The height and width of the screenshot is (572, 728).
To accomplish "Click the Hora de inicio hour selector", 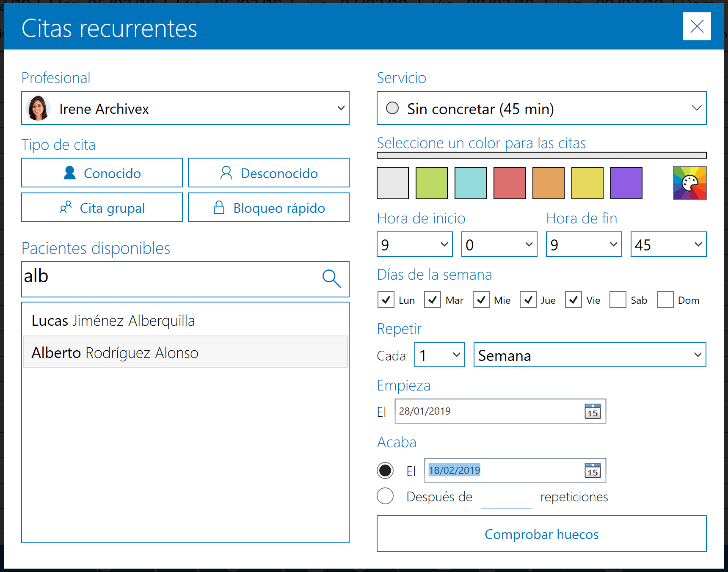I will click(x=414, y=244).
